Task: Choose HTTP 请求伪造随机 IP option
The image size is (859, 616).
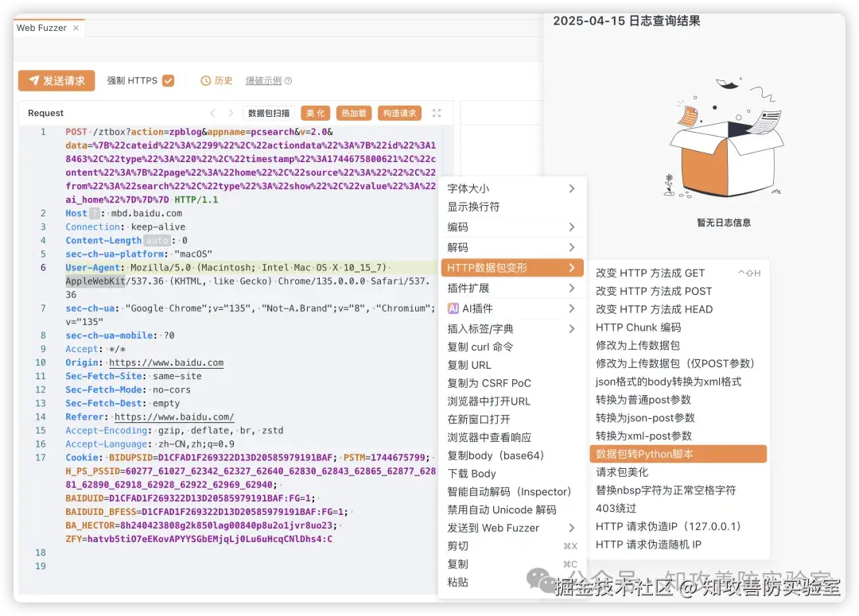Action: [678, 544]
